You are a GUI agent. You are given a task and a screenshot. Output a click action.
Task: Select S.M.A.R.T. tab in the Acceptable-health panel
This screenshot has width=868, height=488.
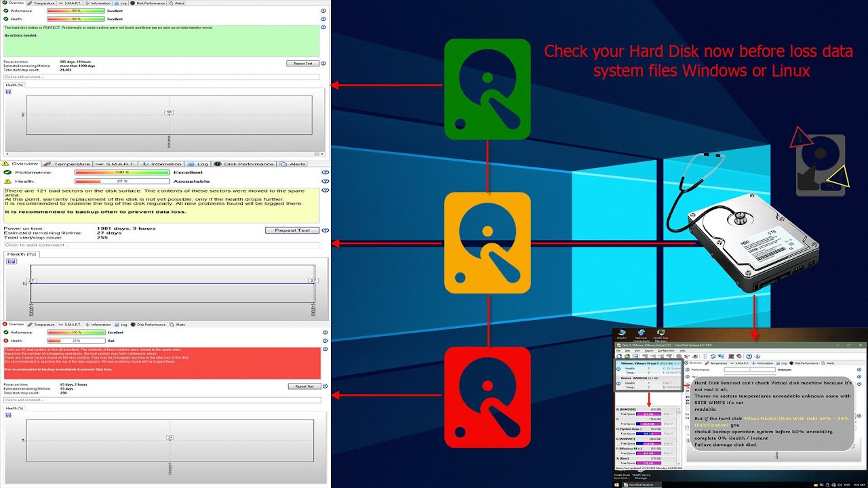[116, 163]
